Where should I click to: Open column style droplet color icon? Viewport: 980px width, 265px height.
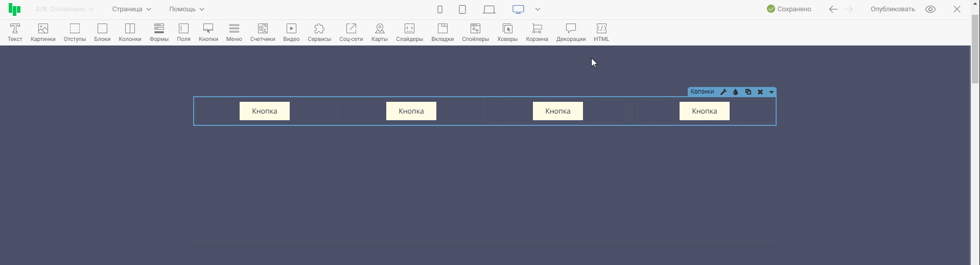[x=736, y=92]
